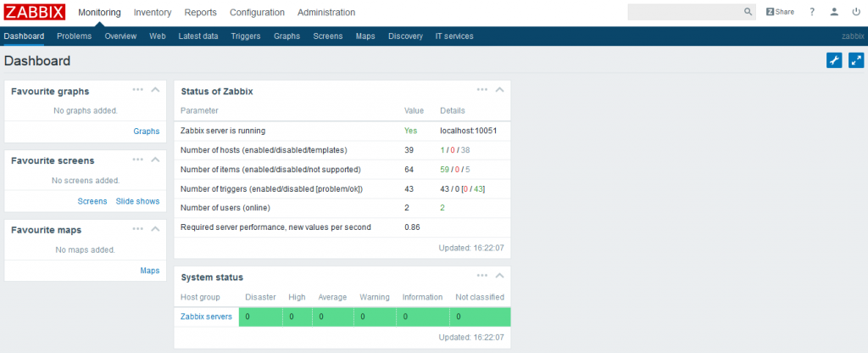
Task: Click the Warning count cell for Zabbix servers
Action: pyautogui.click(x=375, y=317)
